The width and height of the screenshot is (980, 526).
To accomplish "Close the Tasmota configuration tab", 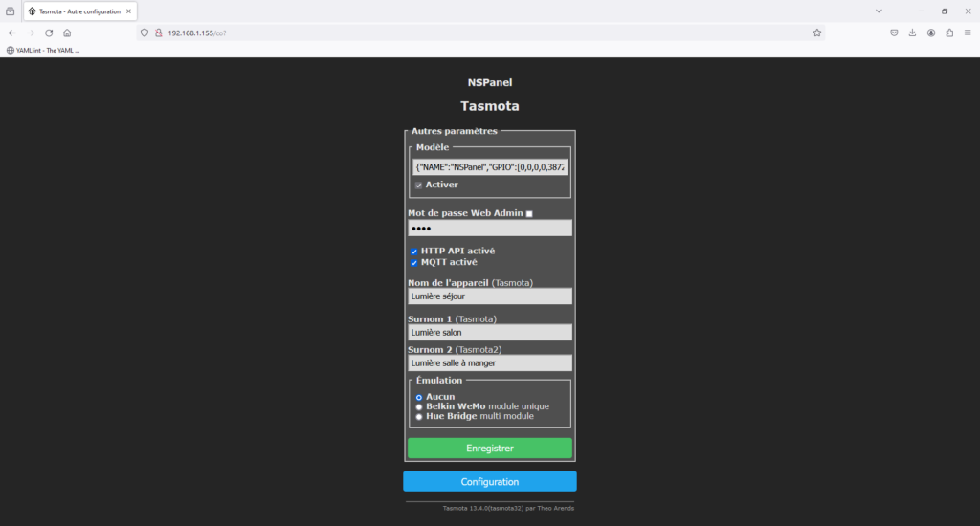I will click(x=129, y=11).
